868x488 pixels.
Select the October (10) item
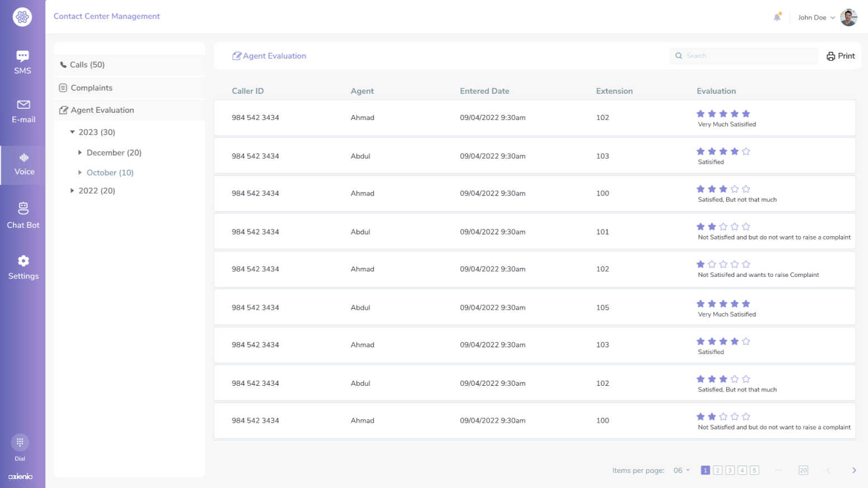pyautogui.click(x=109, y=173)
